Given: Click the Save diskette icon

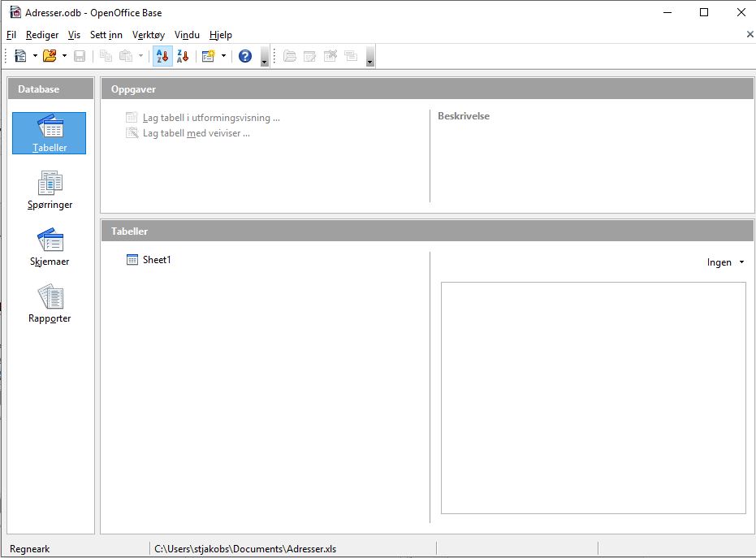Looking at the screenshot, I should click(80, 56).
